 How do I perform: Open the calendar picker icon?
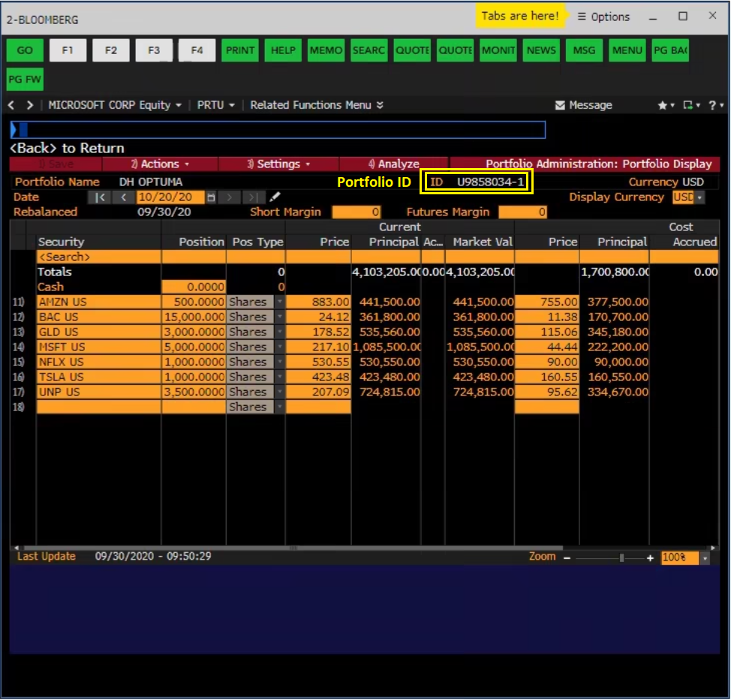pos(211,197)
